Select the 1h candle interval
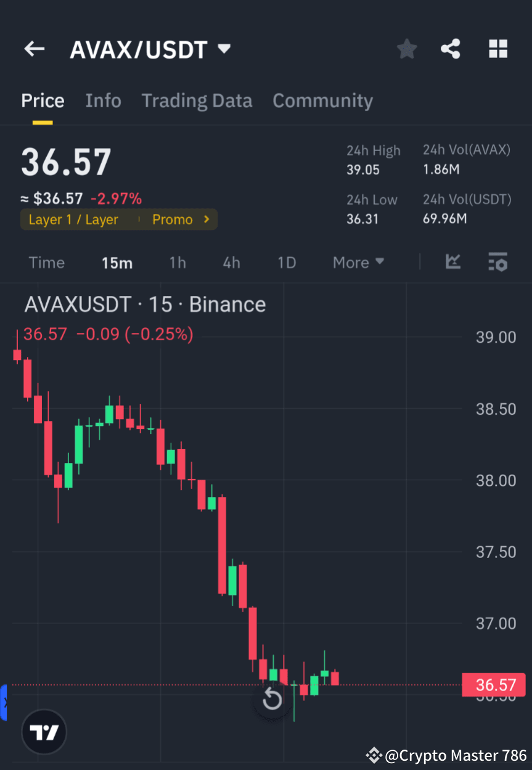The image size is (532, 770). [178, 262]
